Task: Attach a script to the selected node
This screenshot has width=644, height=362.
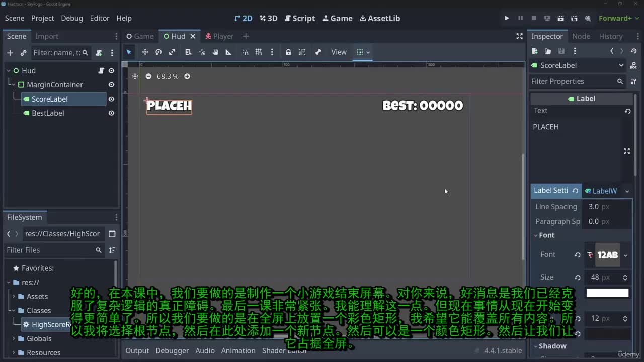Action: coord(99,53)
